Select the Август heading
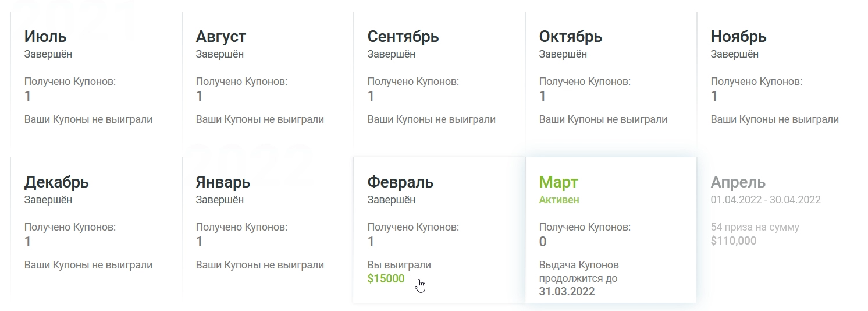 click(221, 37)
